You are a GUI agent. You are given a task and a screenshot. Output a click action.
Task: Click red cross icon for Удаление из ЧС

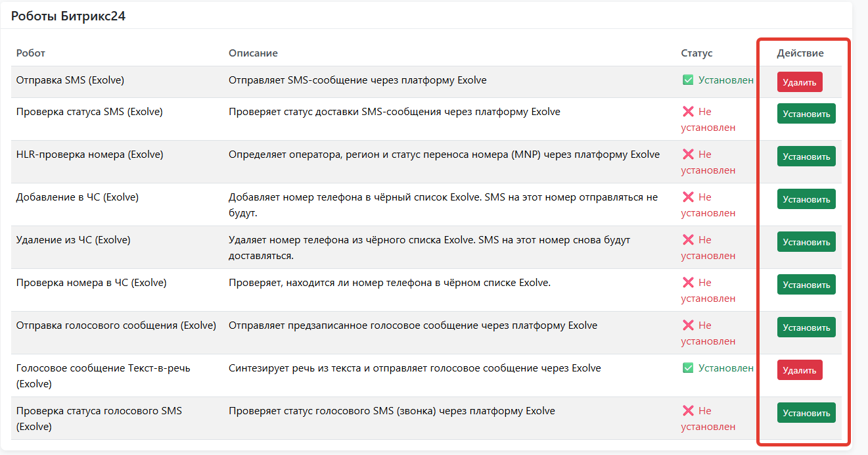point(688,239)
